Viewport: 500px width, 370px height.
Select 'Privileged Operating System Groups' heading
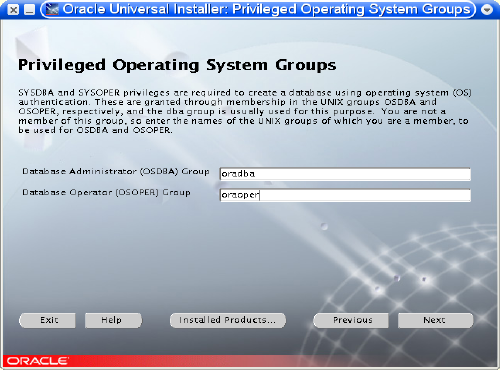[177, 65]
